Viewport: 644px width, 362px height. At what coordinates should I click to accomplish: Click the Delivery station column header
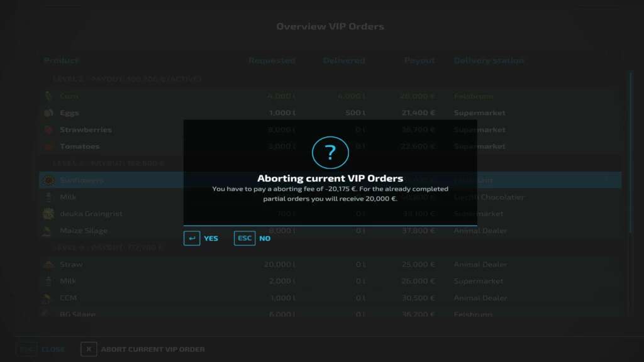489,61
